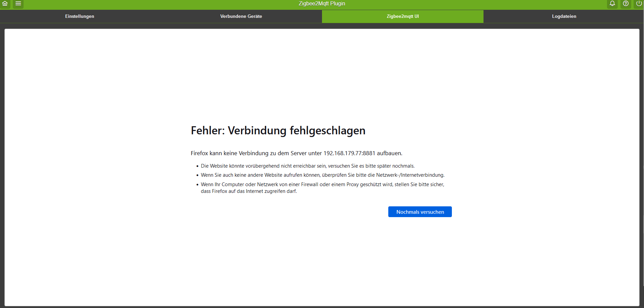644x308 pixels.
Task: Activate the Zigbee2mqtt UI tab
Action: pos(402,16)
